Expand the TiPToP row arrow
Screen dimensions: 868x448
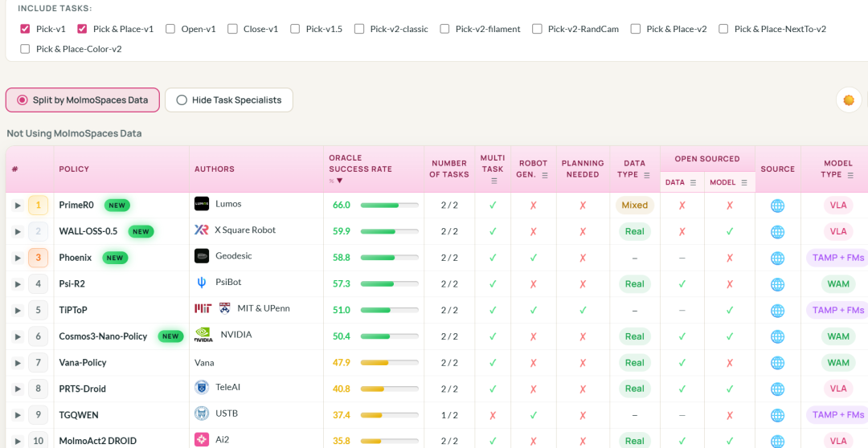[18, 310]
